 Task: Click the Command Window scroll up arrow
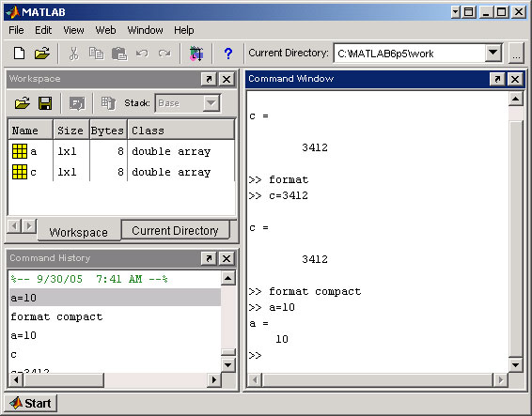(x=516, y=99)
